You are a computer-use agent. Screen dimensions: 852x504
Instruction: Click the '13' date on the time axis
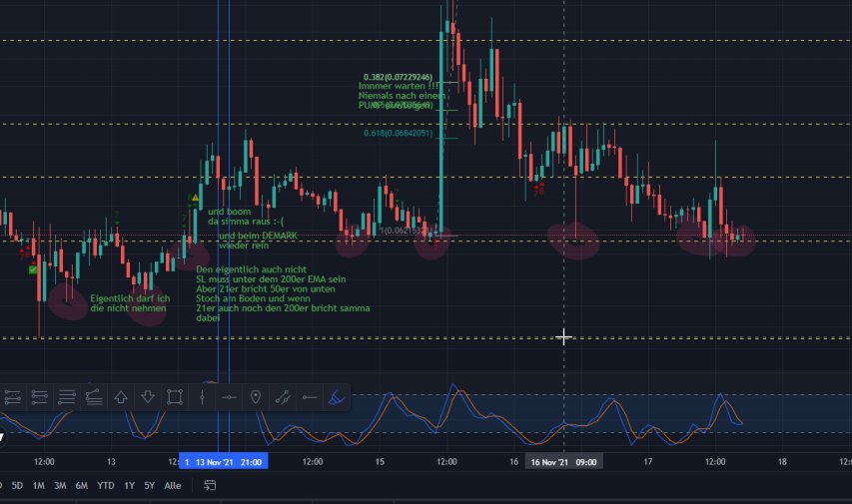111,462
